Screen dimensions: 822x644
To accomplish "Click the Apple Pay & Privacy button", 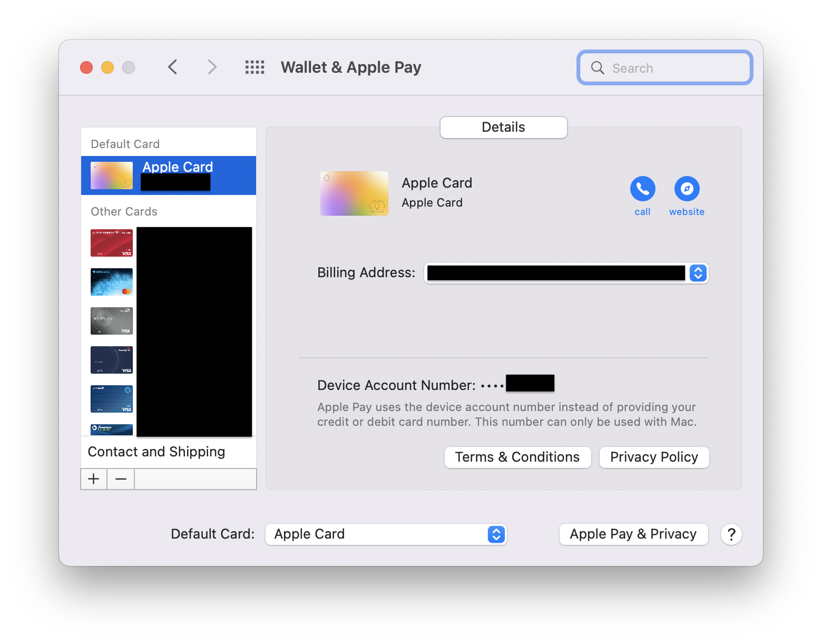I will pos(633,534).
